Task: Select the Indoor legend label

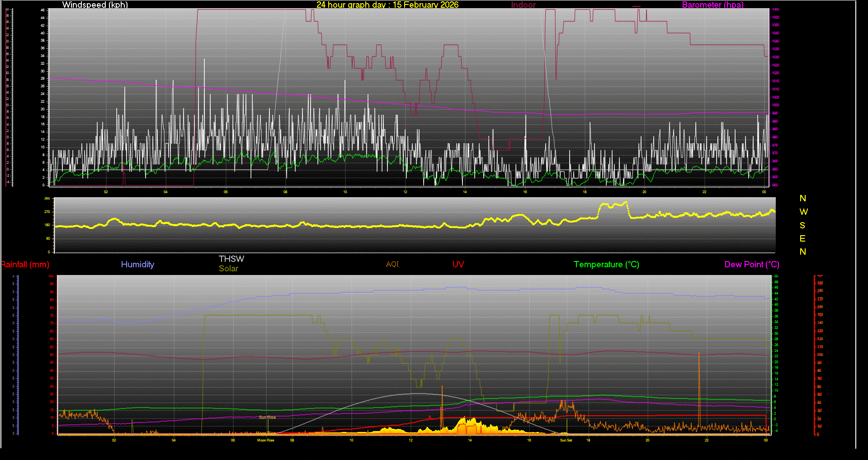Action: (523, 5)
